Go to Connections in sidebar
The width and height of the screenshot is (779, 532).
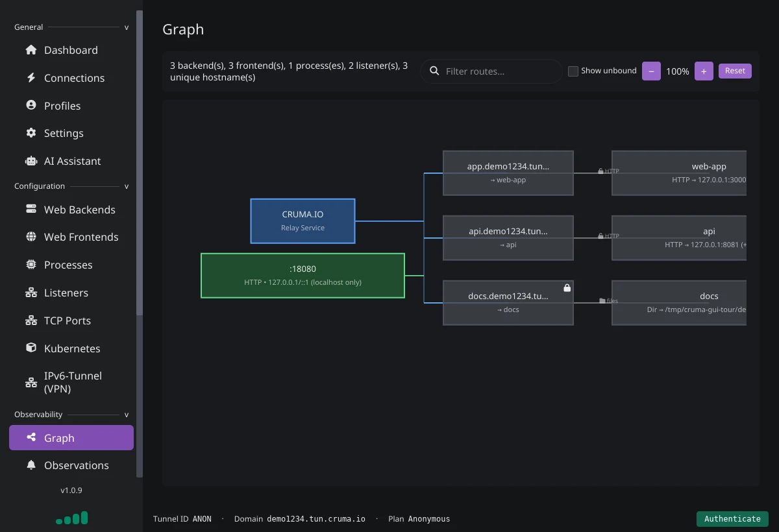pyautogui.click(x=71, y=78)
